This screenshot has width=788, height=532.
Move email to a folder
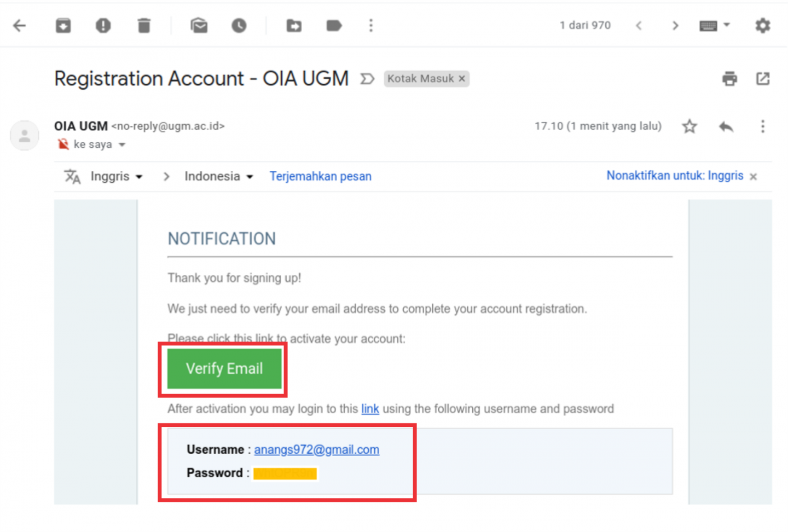(294, 25)
